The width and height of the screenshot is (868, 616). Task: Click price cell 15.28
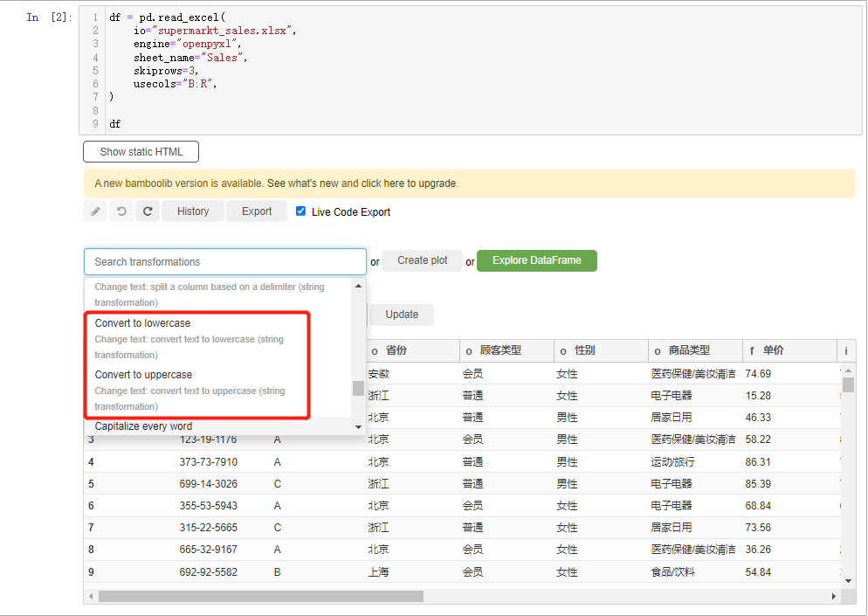(x=758, y=396)
